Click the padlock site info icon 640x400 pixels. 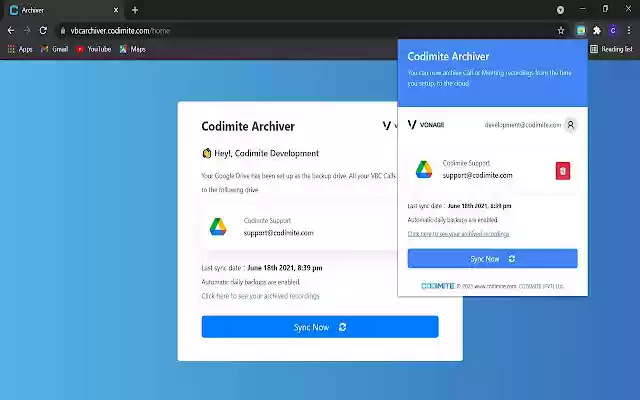click(62, 31)
